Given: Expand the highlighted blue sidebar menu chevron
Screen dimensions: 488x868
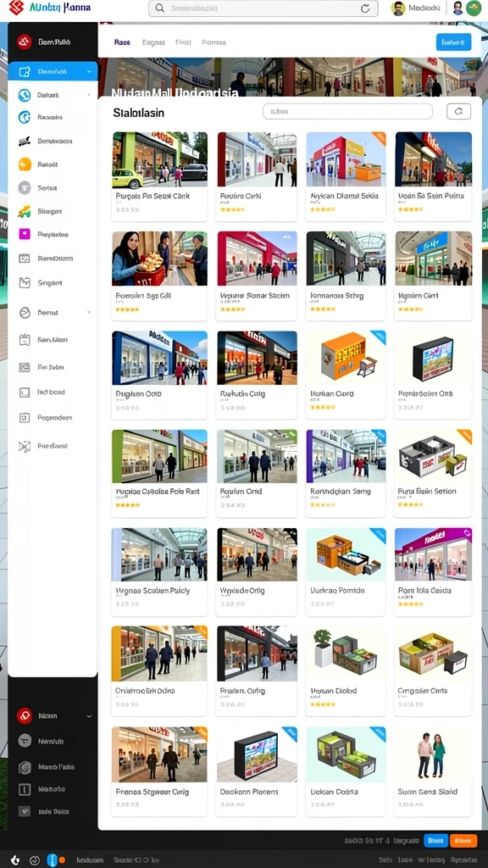Looking at the screenshot, I should pyautogui.click(x=89, y=72).
